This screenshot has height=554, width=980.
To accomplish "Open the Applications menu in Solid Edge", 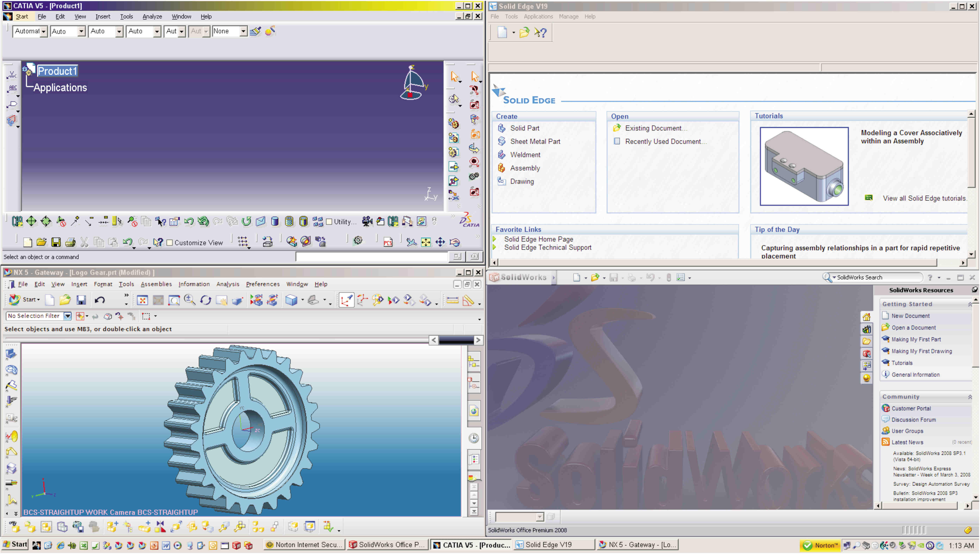I will 538,16.
